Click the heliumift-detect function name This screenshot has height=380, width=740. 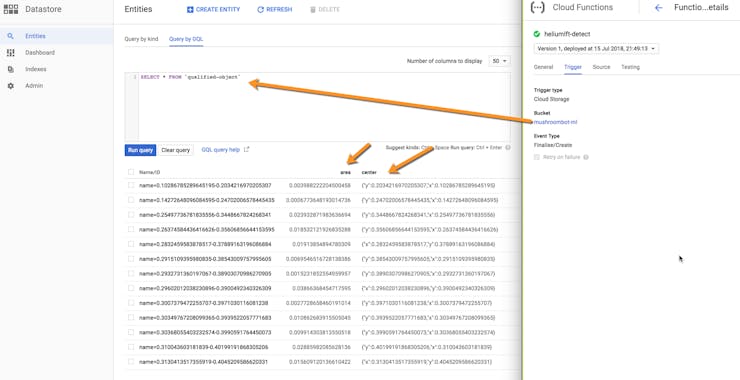point(567,34)
